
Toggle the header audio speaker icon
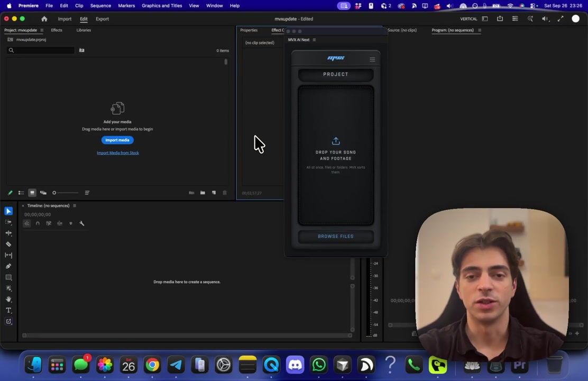(x=545, y=19)
